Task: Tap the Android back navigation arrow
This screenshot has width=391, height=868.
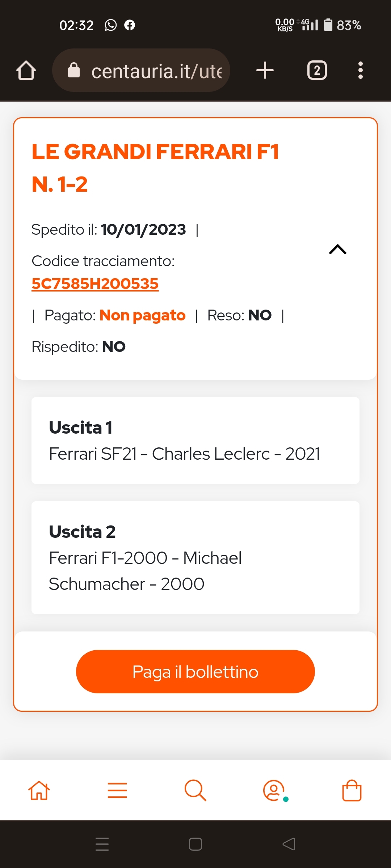Action: pos(289,844)
